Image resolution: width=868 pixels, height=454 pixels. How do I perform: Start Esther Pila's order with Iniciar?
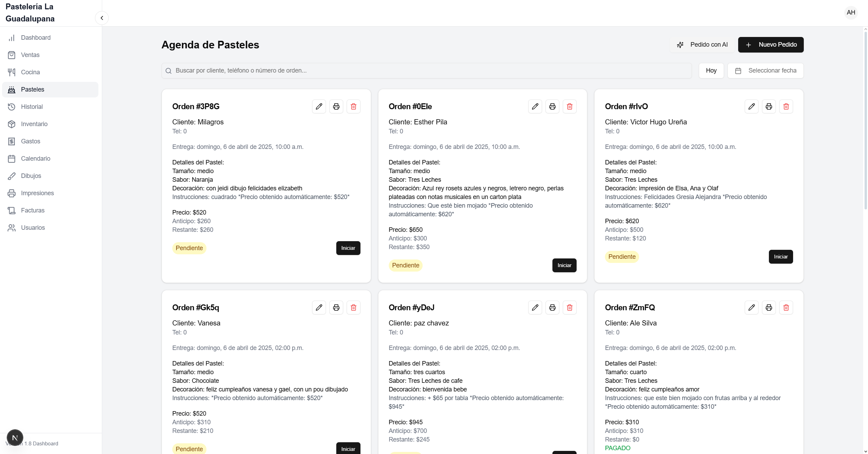pos(564,265)
